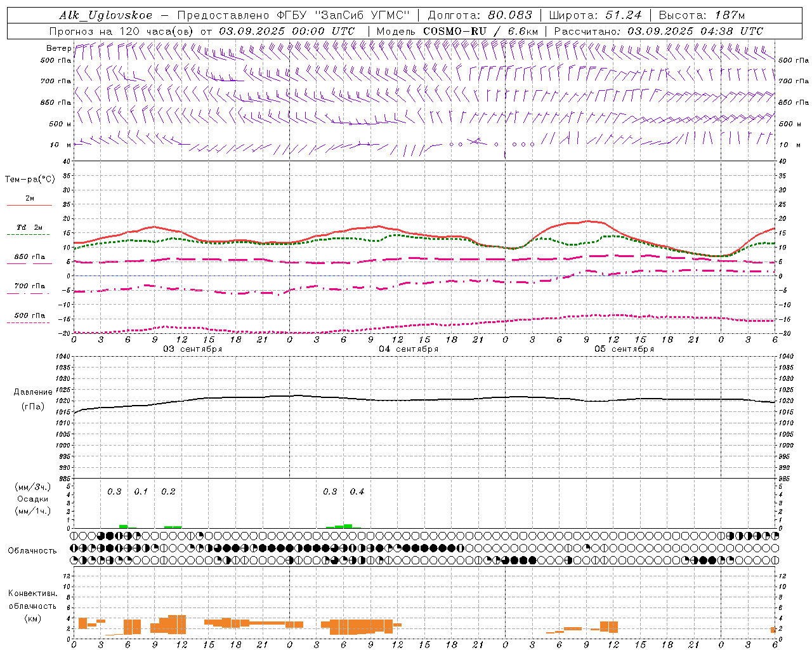The image size is (812, 650).
Task: Click the "Ветер" wind panel label
Action: (59, 48)
